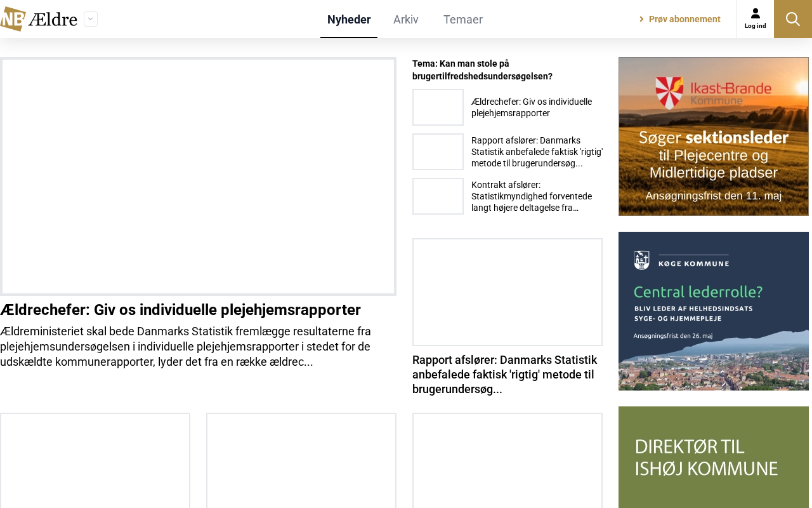The height and width of the screenshot is (508, 812).
Task: Open the Temaer menu item
Action: [463, 19]
